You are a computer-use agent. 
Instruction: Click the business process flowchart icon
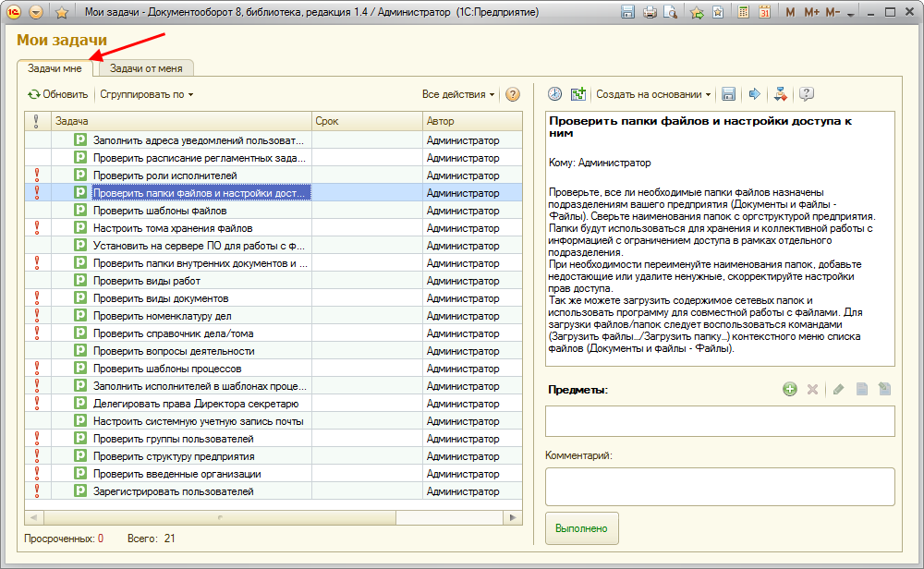click(x=781, y=93)
